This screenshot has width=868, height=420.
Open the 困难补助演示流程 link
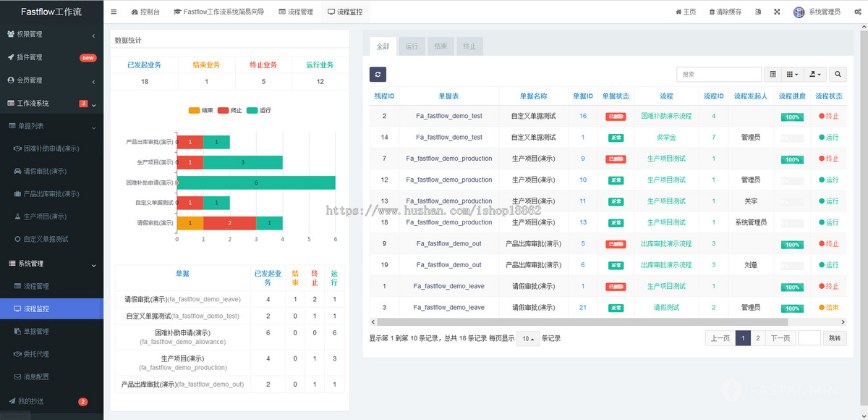(x=665, y=115)
